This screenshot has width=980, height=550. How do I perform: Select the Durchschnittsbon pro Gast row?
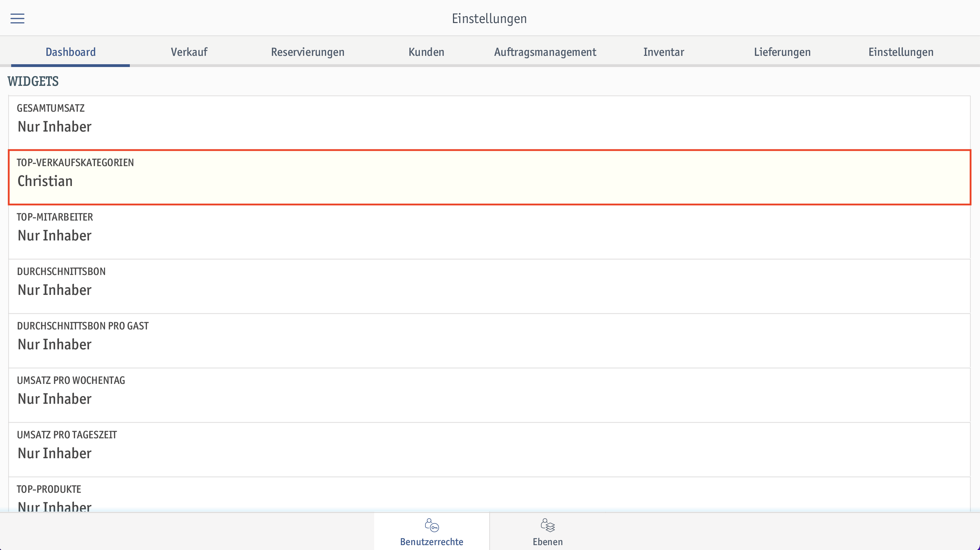click(490, 340)
